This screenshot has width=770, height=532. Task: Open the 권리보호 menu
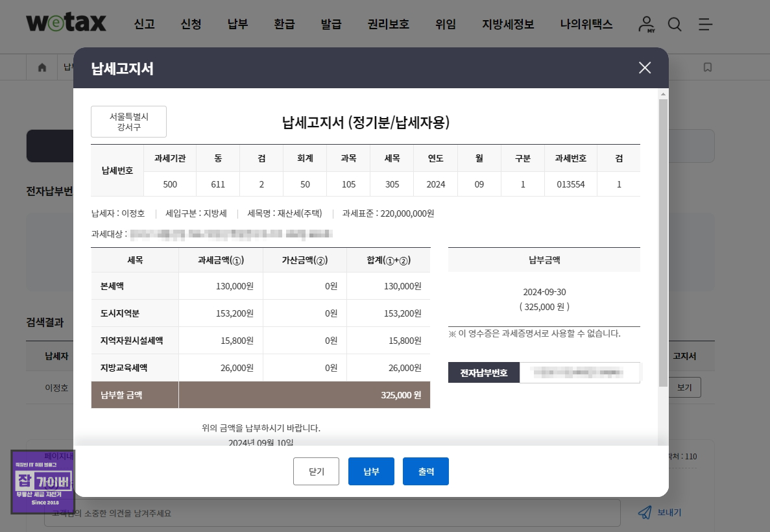(389, 24)
